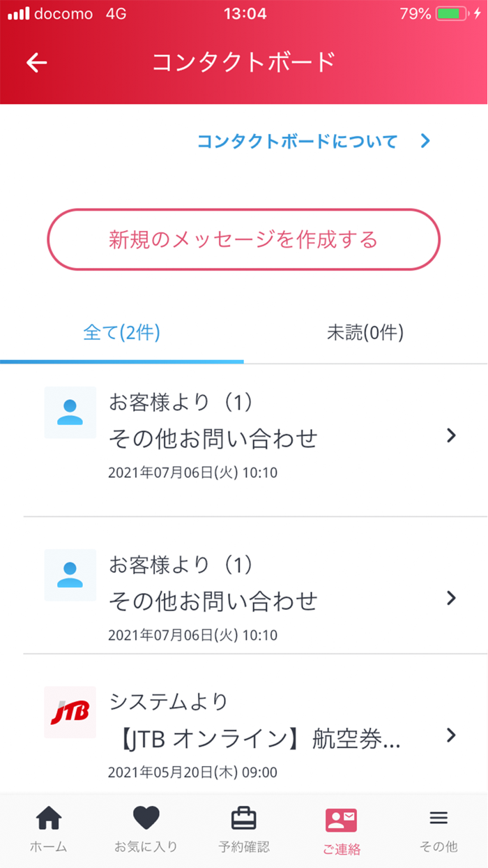Switch to the 未読(0件) tab
The image size is (488, 868).
point(365,333)
